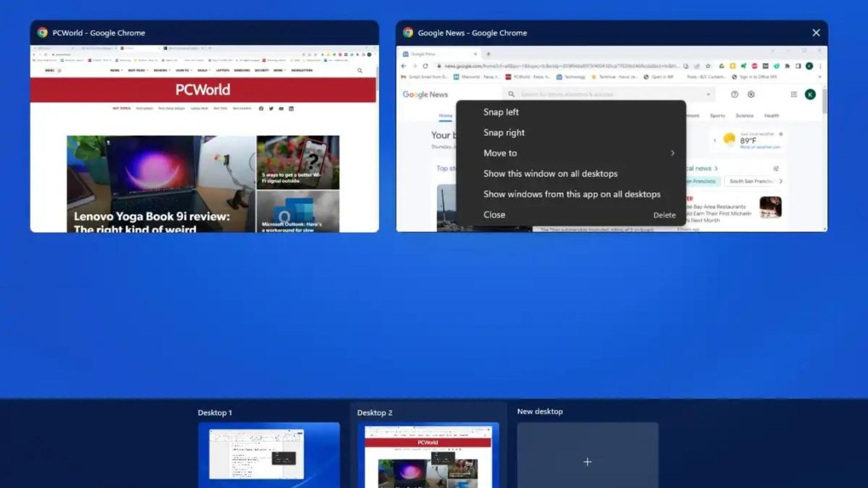Click the Bay Area Restaurants article thumbnail

click(x=770, y=207)
